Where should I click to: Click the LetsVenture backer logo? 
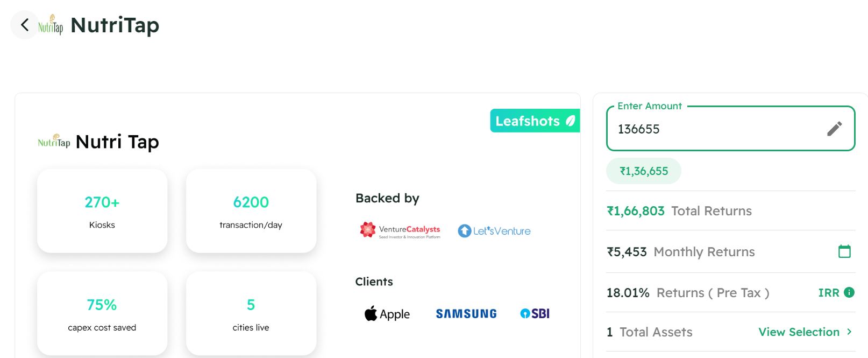494,231
